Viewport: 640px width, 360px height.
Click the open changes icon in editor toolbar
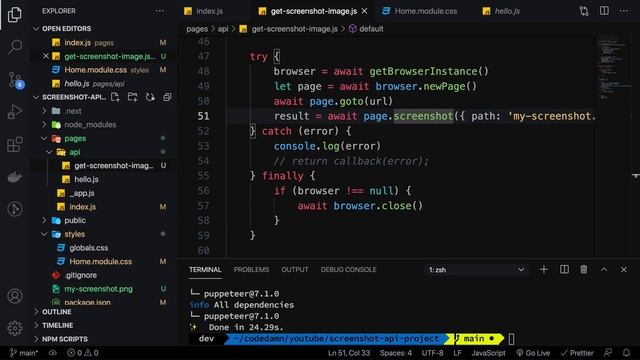point(584,11)
